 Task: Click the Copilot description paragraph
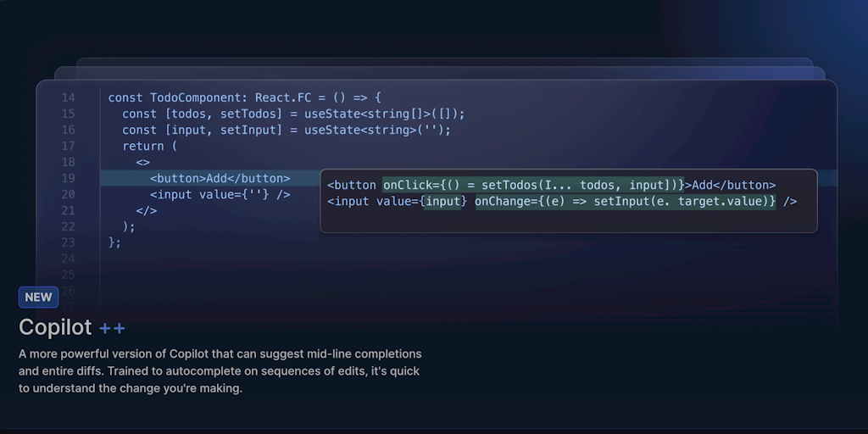(220, 371)
